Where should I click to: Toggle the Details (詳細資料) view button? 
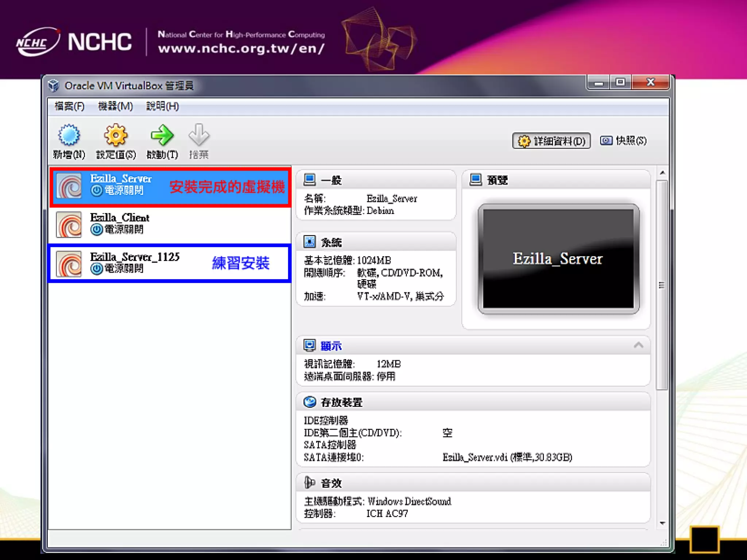click(x=551, y=141)
